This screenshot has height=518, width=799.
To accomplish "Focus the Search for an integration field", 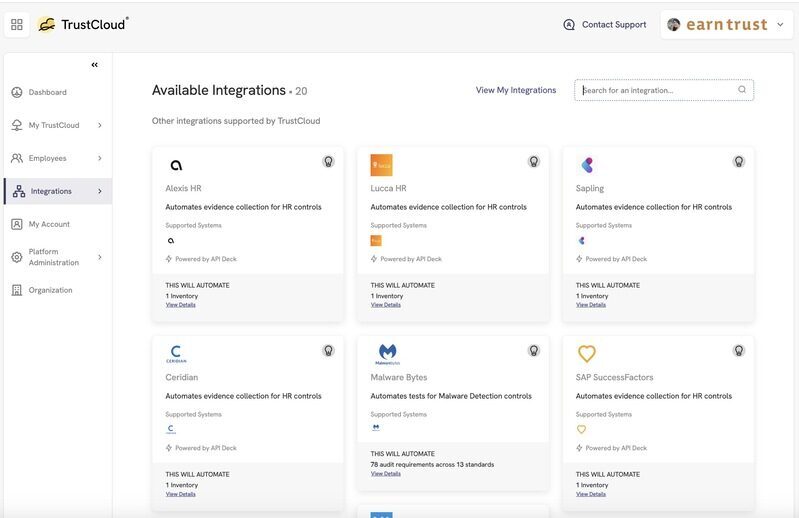I will (663, 90).
